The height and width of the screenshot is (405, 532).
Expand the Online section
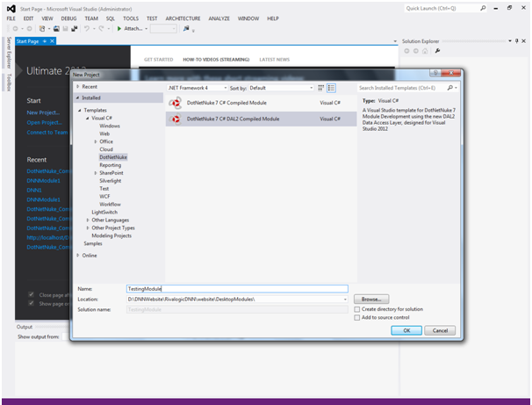click(x=78, y=256)
